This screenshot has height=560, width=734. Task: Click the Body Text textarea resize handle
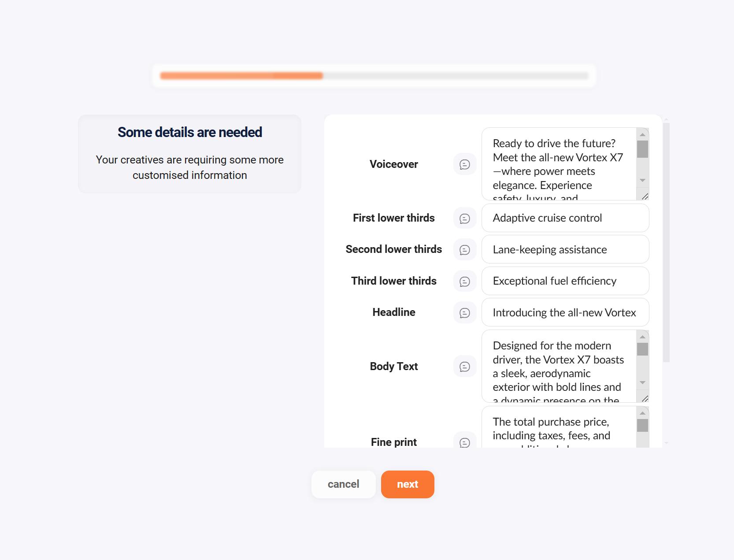(645, 399)
